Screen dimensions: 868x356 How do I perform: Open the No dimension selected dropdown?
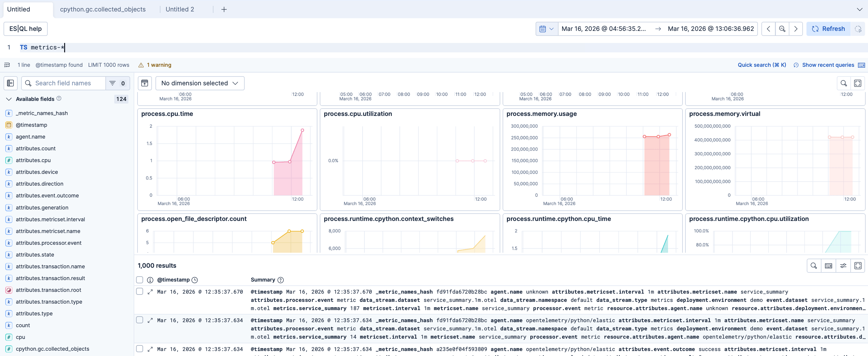click(x=200, y=83)
